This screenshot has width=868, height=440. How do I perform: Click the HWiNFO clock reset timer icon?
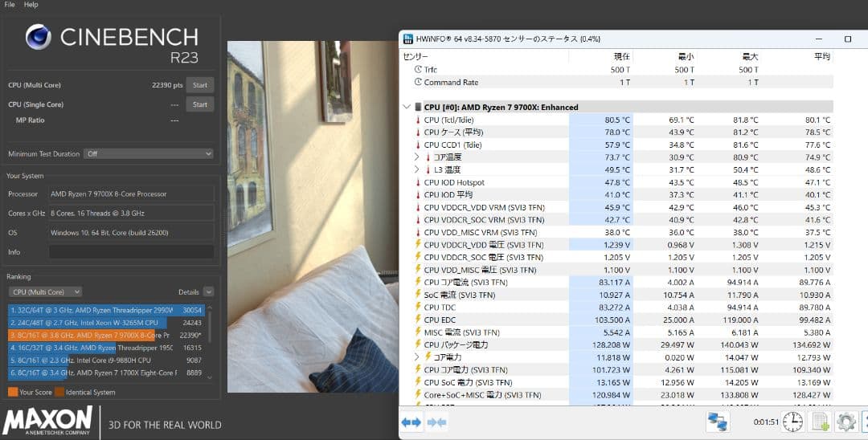[792, 422]
